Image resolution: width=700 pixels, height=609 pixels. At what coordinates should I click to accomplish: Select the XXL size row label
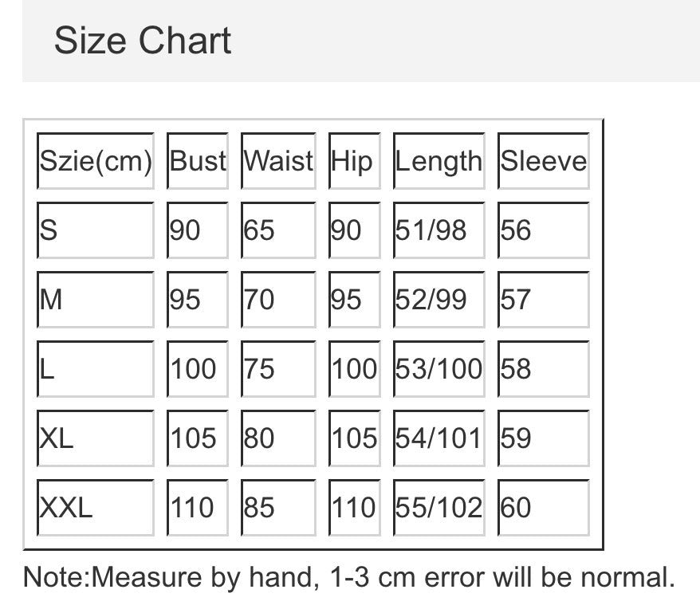(x=96, y=507)
